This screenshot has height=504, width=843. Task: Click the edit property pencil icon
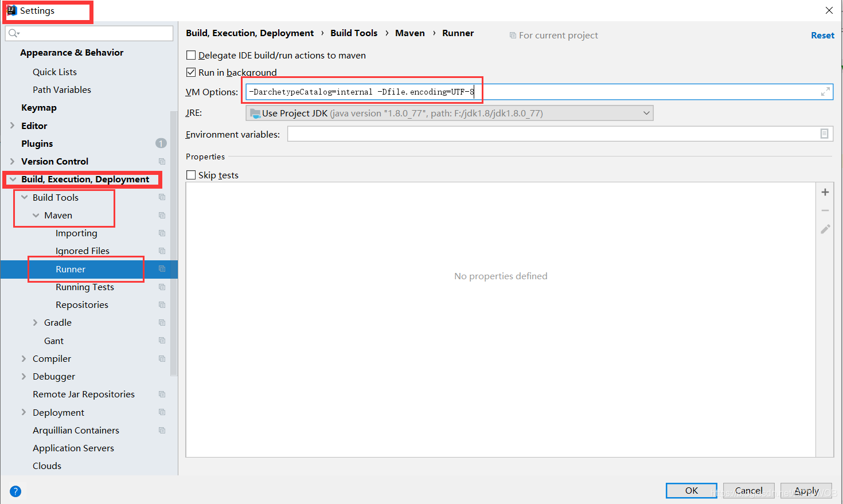click(x=825, y=229)
